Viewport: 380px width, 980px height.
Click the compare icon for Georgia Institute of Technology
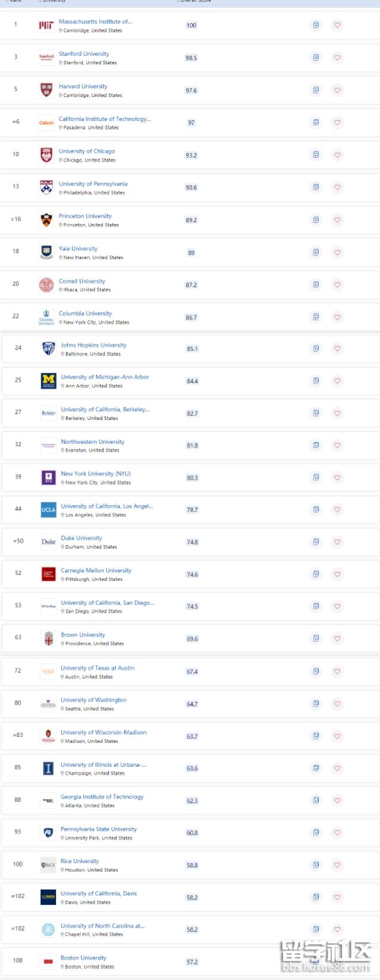316,800
